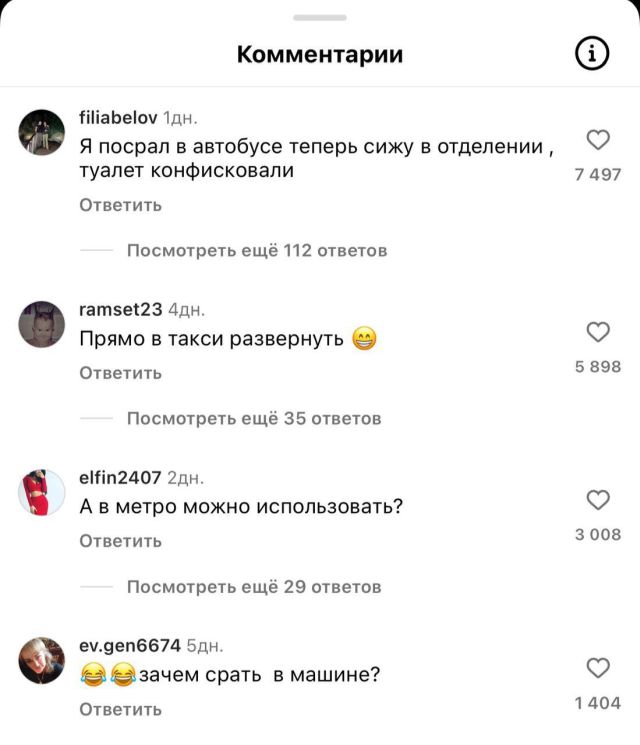Viewport: 640px width, 745px height.
Task: Like elfin2407's comment with the heart
Action: click(598, 500)
